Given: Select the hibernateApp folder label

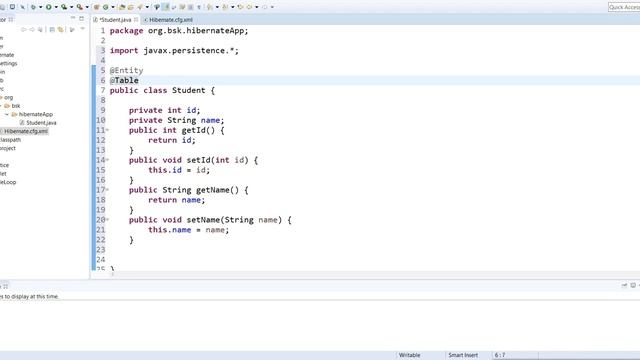Looking at the screenshot, I should click(x=36, y=114).
